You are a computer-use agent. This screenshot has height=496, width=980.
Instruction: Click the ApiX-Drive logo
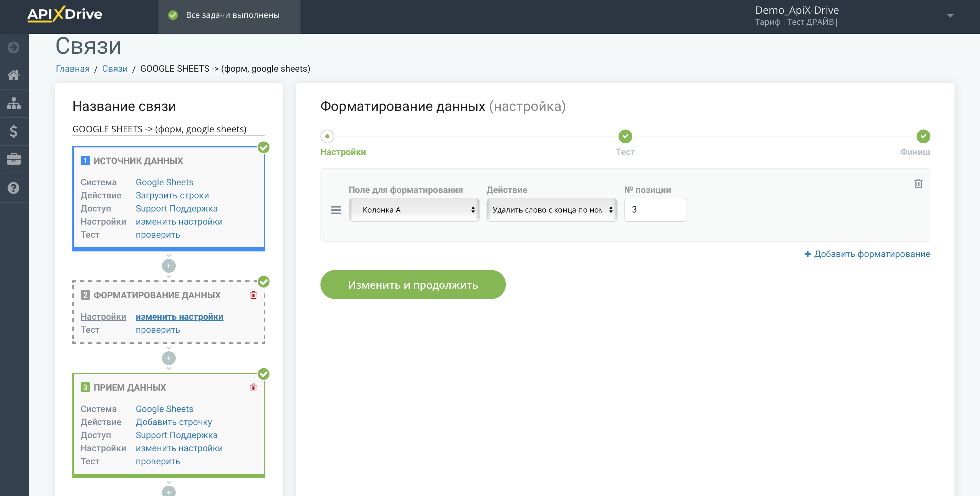tap(65, 14)
